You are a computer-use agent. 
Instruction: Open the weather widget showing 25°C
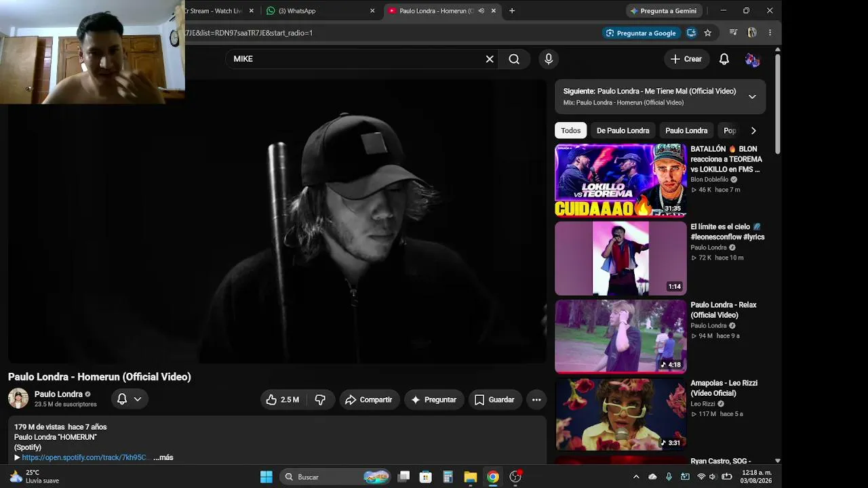click(34, 476)
